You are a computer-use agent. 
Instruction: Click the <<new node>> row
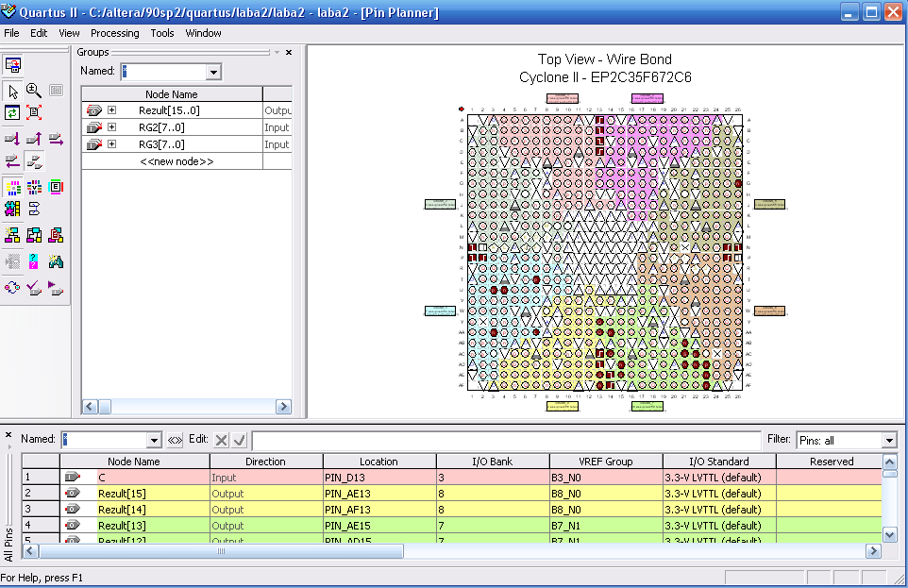[177, 161]
